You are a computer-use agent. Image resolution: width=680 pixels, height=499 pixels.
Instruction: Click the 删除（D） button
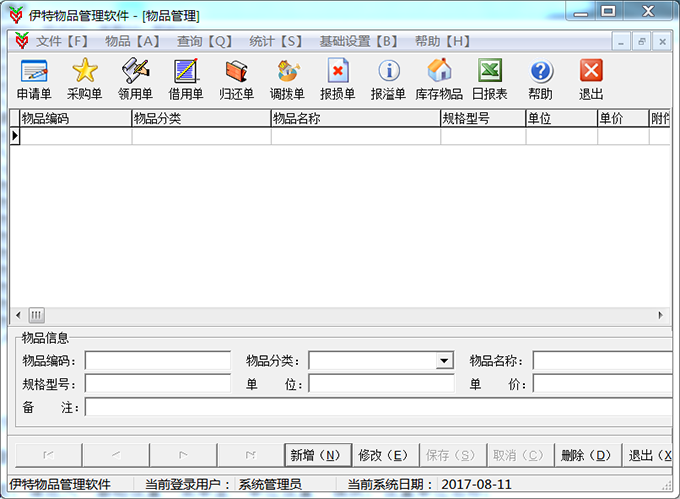[588, 455]
